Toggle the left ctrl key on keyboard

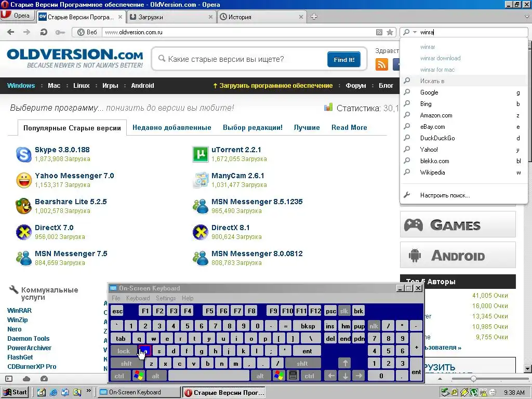pyautogui.click(x=119, y=376)
